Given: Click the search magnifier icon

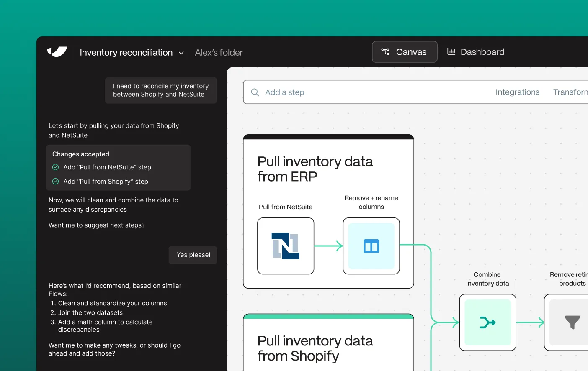Looking at the screenshot, I should 255,92.
